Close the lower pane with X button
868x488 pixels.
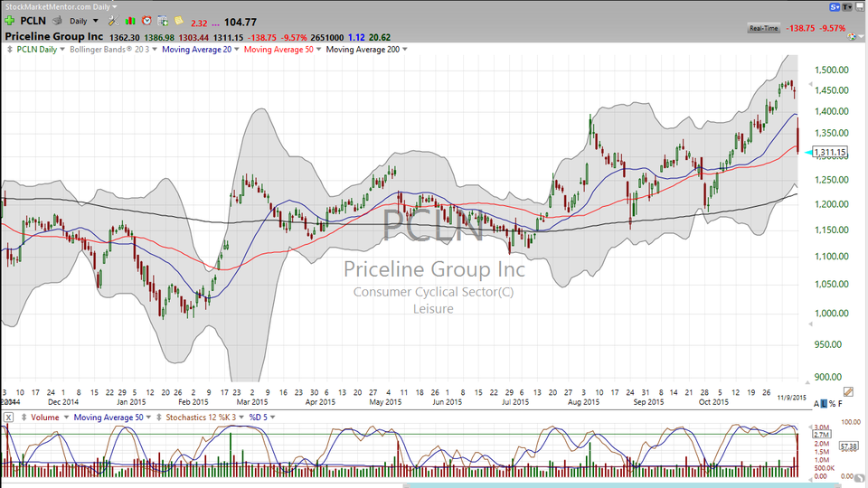tap(8, 418)
